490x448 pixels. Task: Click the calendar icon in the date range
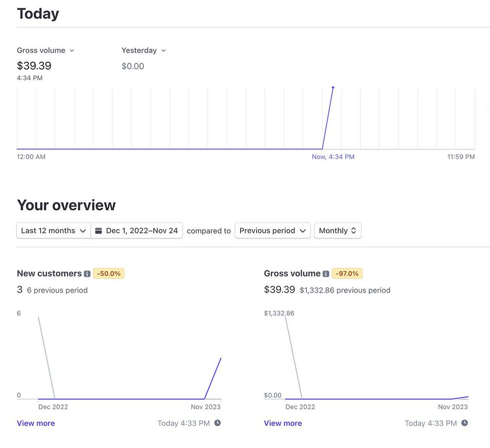coord(98,230)
